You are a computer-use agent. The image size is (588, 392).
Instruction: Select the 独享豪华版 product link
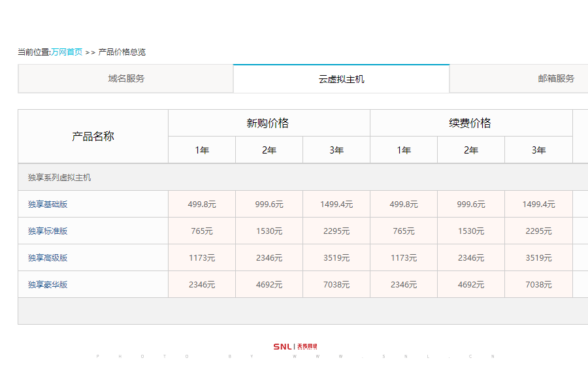click(48, 285)
